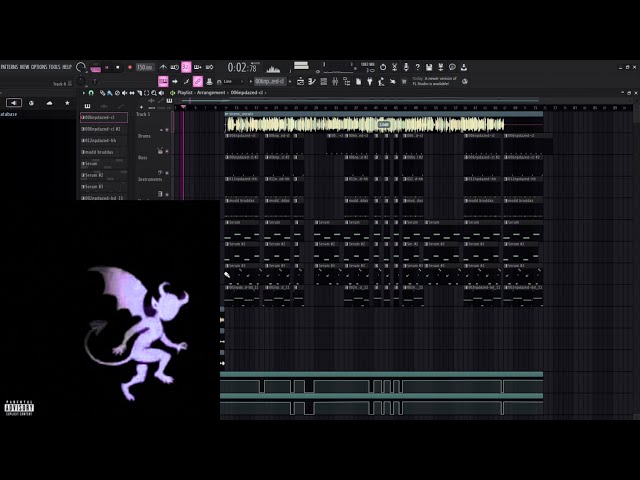Select 006epdazed-cl #2 in picker list
This screenshot has height=480, width=640.
104,129
